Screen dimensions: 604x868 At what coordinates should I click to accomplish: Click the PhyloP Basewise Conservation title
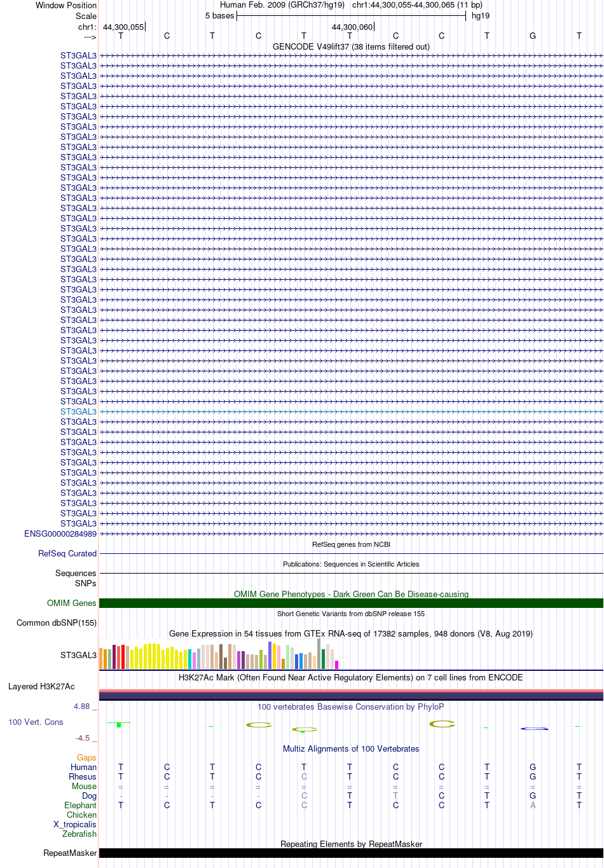click(x=351, y=706)
